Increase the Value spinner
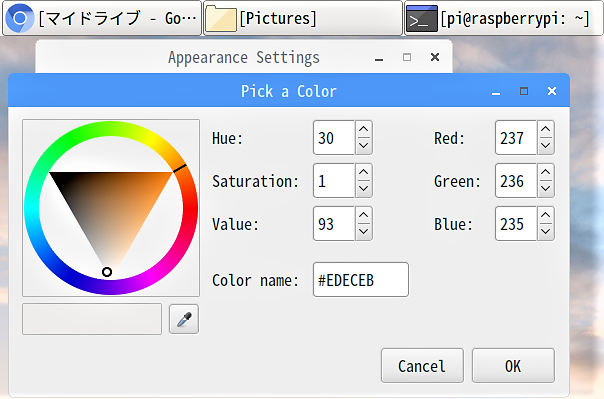604x399 pixels. pyautogui.click(x=364, y=215)
